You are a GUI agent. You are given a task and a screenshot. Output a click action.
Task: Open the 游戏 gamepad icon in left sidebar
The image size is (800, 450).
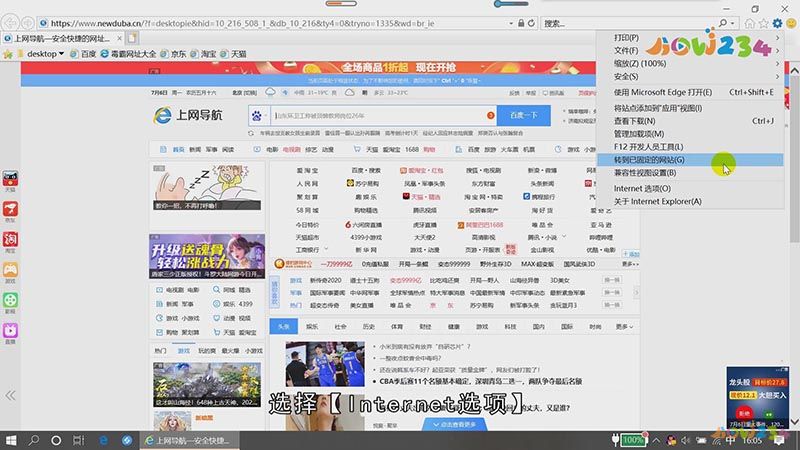pyautogui.click(x=10, y=269)
